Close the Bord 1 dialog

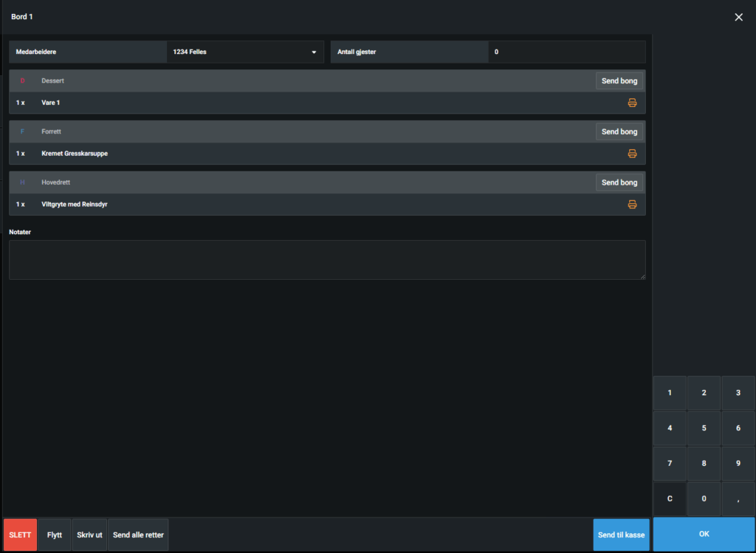pyautogui.click(x=738, y=17)
